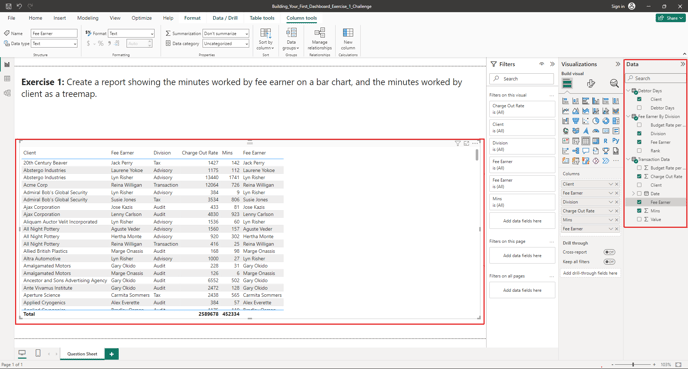Remove Client from Columns well
This screenshot has height=369, width=688.
[x=617, y=184]
